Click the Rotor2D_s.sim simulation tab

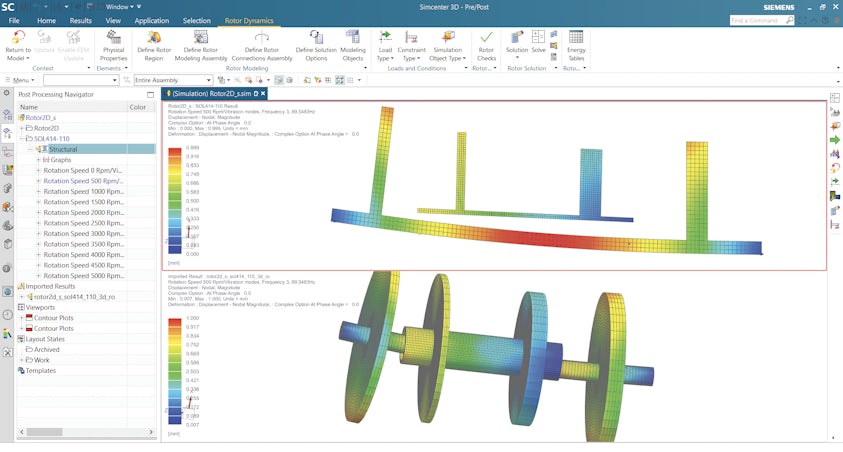[211, 94]
